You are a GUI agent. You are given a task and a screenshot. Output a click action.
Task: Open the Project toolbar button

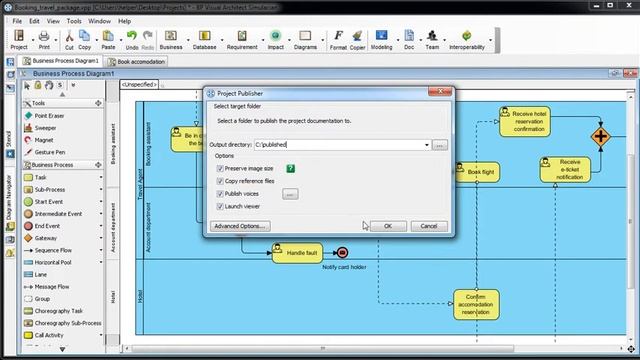click(19, 40)
